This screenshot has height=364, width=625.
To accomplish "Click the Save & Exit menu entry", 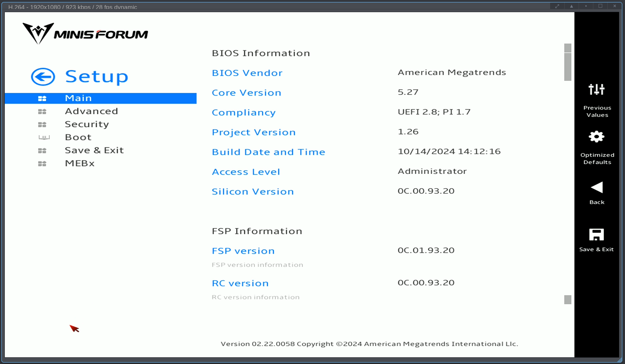I will pos(94,150).
